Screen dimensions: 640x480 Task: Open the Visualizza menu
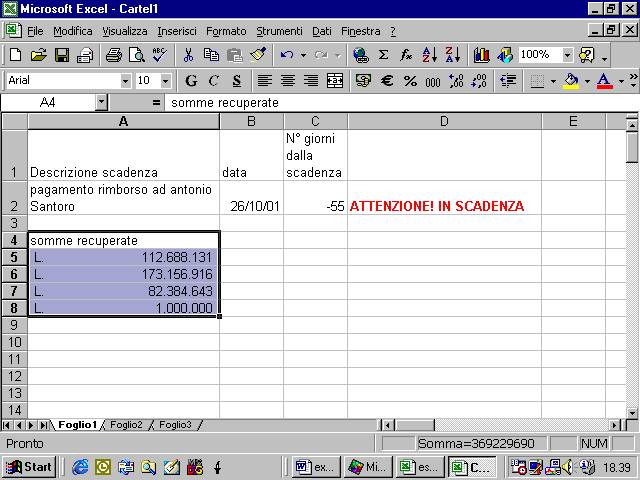click(124, 31)
